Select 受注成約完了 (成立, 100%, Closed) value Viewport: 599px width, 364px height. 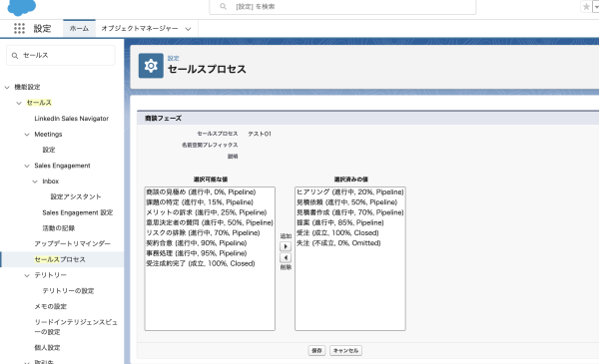(x=201, y=263)
